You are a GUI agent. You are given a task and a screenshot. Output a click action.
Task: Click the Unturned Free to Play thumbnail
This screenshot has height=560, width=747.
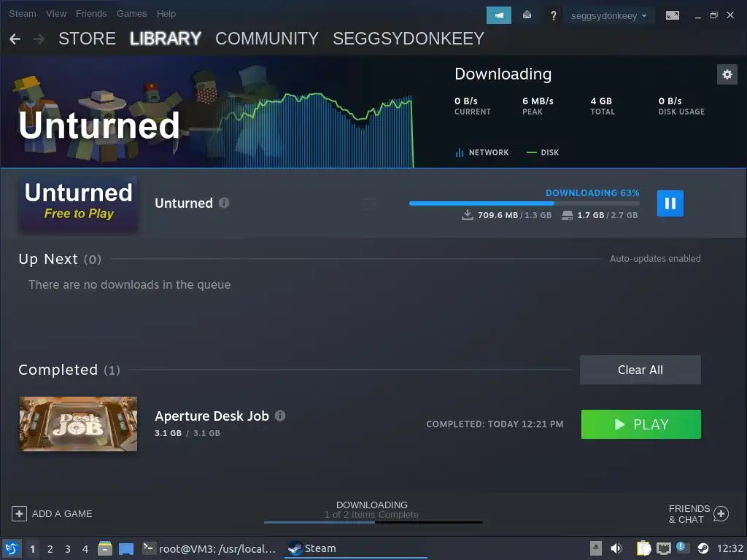pos(79,204)
